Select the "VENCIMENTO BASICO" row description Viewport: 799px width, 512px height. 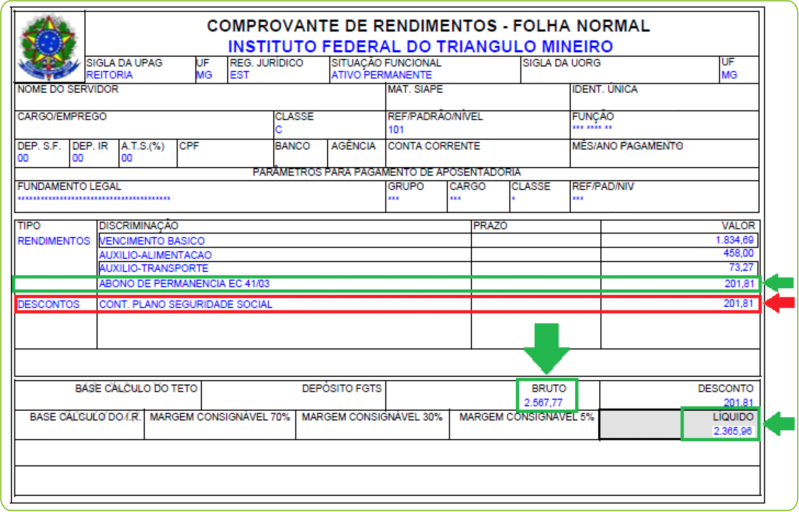click(x=152, y=240)
